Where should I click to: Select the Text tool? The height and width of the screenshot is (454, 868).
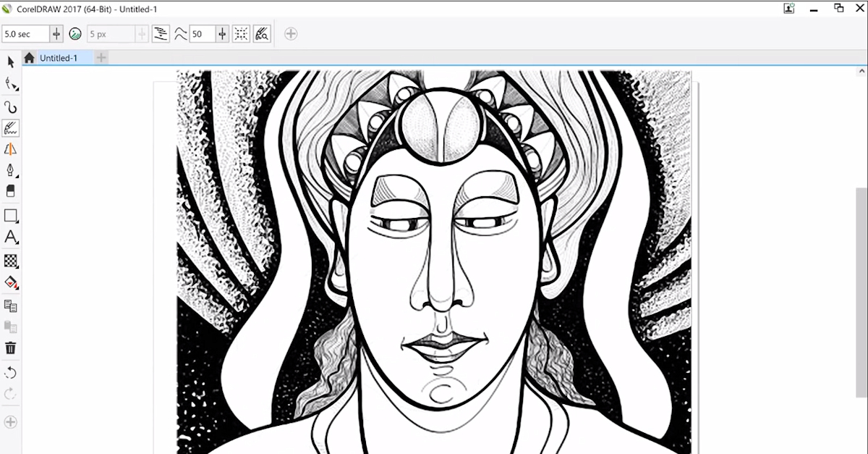click(10, 237)
